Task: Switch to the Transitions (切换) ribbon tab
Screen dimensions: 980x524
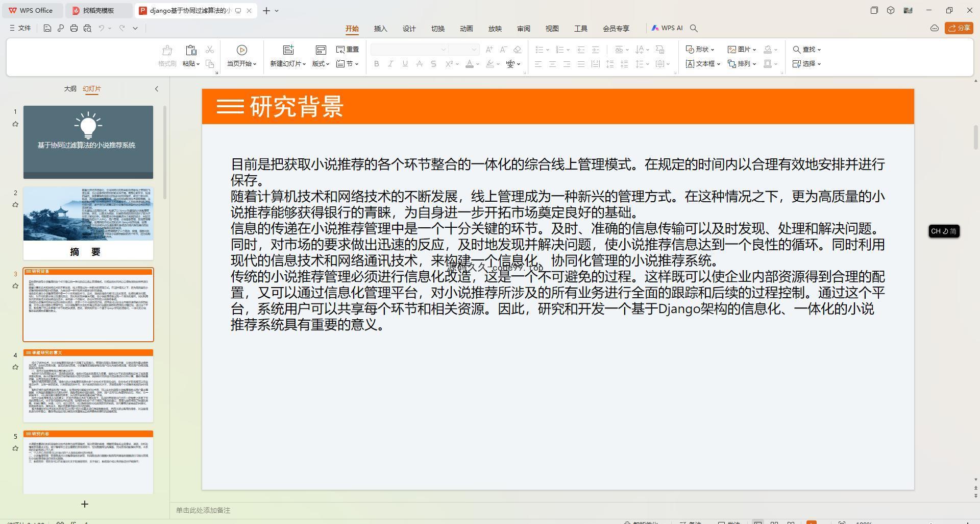Action: point(438,29)
